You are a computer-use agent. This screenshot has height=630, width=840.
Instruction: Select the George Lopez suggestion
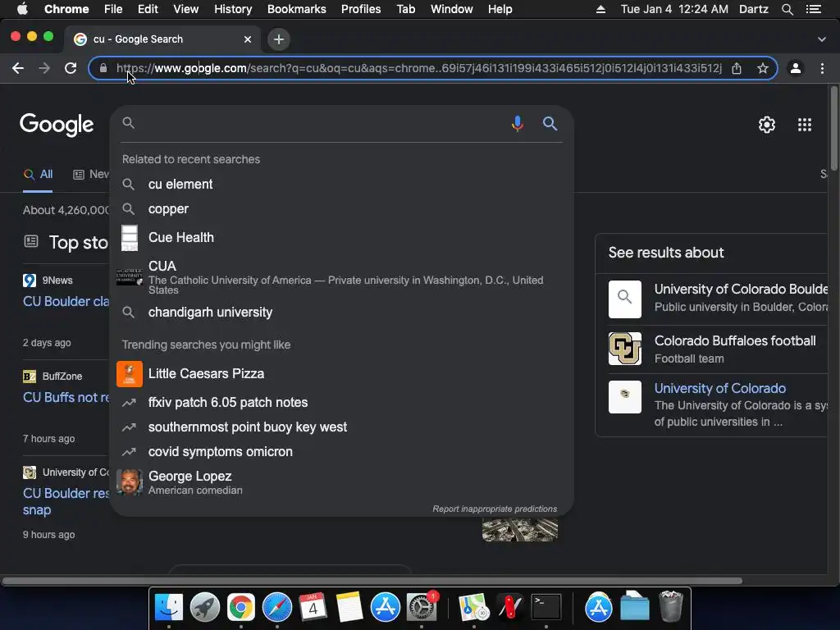(342, 482)
